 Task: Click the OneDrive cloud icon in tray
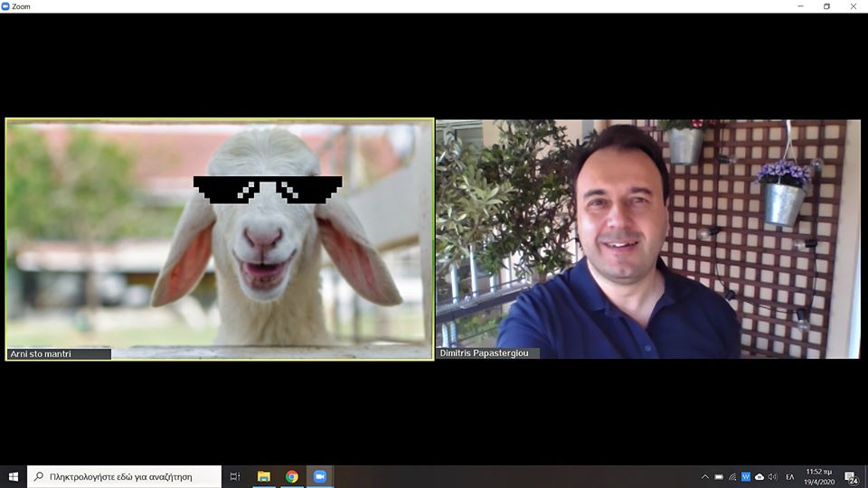[x=759, y=476]
